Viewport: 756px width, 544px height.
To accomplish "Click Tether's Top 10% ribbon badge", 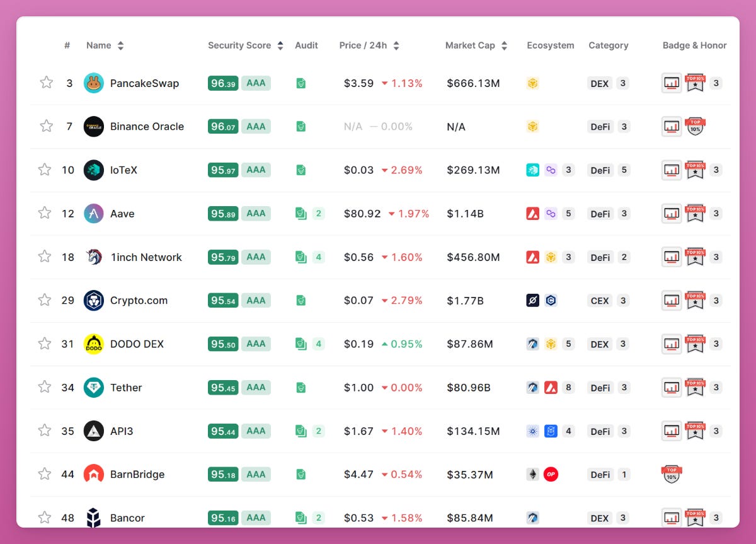I will pos(695,387).
